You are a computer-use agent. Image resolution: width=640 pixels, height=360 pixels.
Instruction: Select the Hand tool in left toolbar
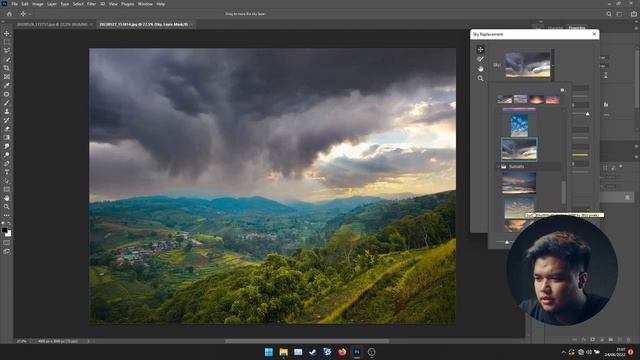[7, 198]
